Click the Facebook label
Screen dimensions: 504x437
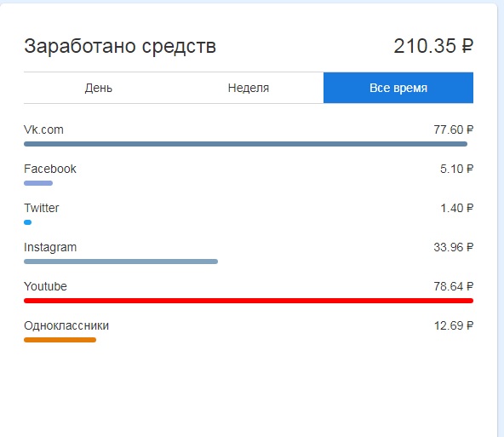tap(50, 169)
